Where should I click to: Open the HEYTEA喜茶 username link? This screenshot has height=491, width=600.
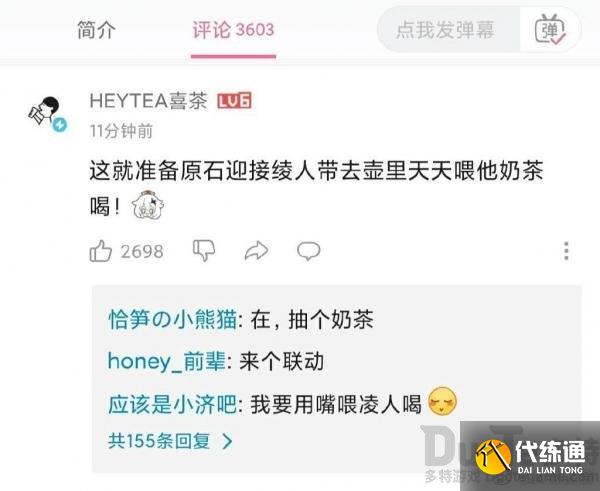tap(148, 101)
